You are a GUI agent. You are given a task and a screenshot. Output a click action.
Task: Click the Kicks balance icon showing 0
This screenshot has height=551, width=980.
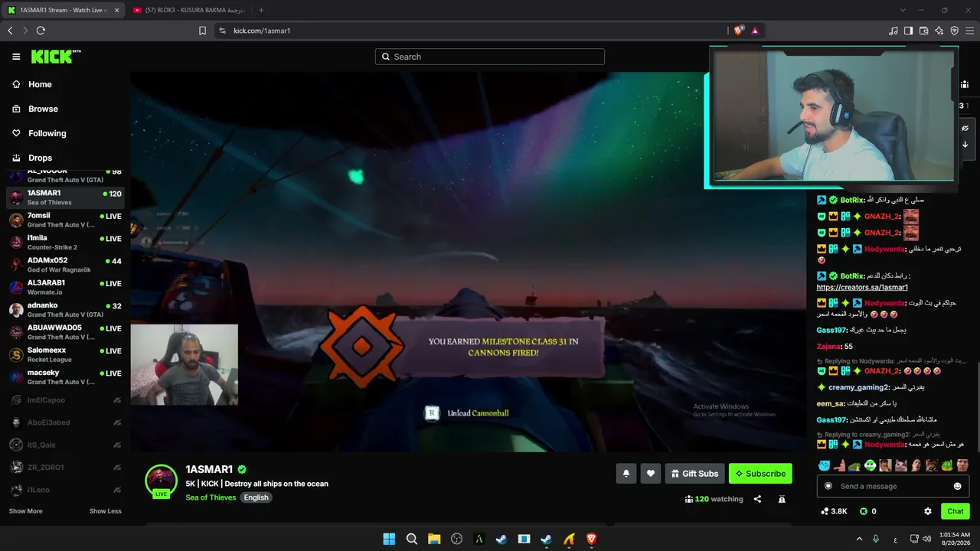click(x=867, y=511)
